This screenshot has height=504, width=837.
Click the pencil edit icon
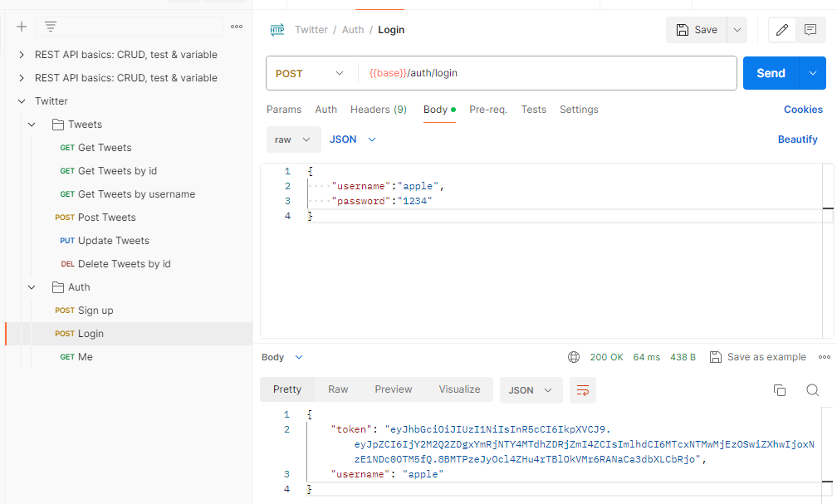point(782,30)
